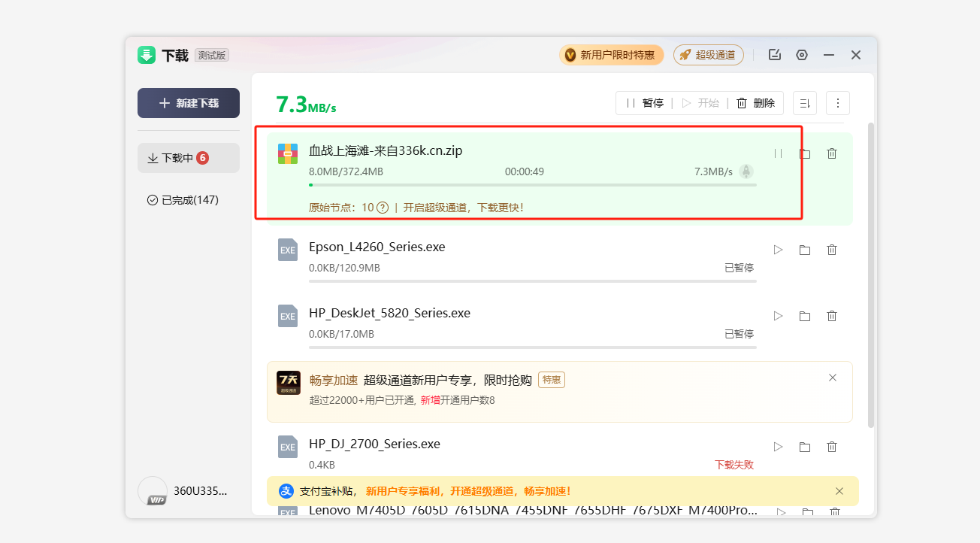Click the zip file icon of 血战上海滩
980x543 pixels.
[288, 153]
